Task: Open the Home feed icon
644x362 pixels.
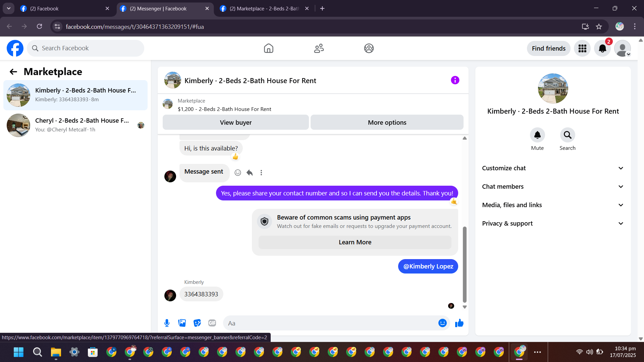Action: pos(268,48)
